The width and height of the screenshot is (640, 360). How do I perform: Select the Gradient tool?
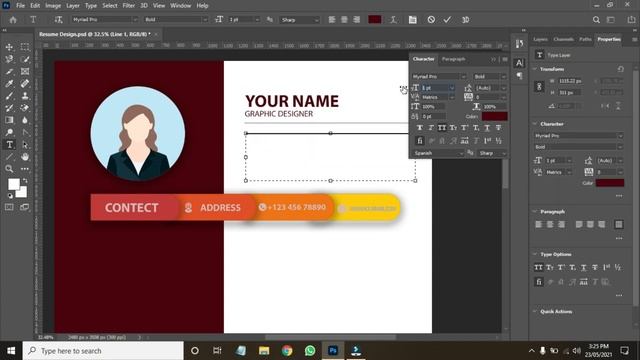tap(9, 120)
